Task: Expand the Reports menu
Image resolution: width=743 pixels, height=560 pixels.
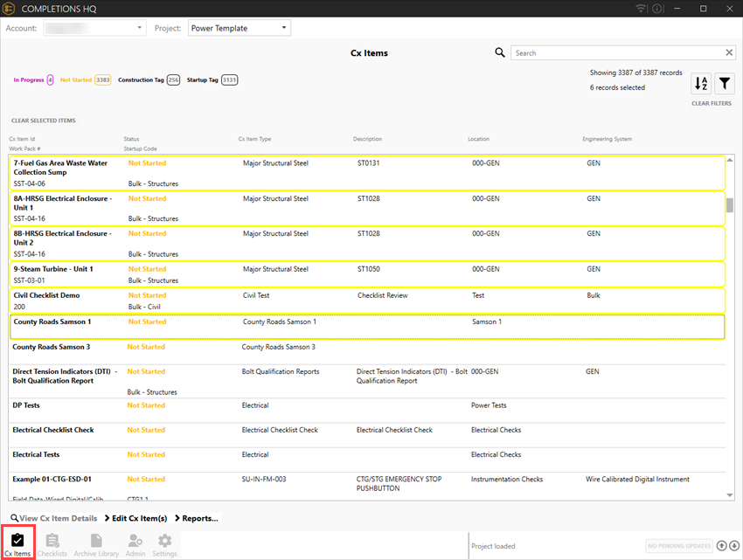Action: tap(197, 518)
